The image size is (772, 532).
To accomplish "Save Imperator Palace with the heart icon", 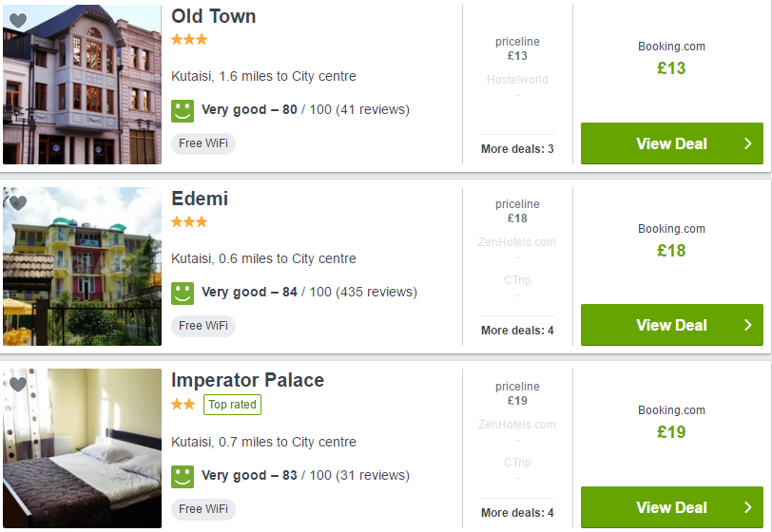I will [x=18, y=385].
